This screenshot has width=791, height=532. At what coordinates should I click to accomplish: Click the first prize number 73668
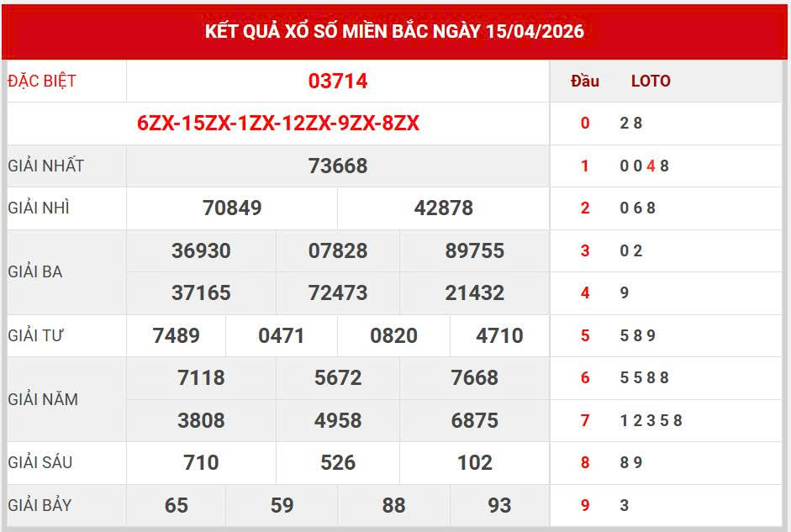(x=338, y=166)
